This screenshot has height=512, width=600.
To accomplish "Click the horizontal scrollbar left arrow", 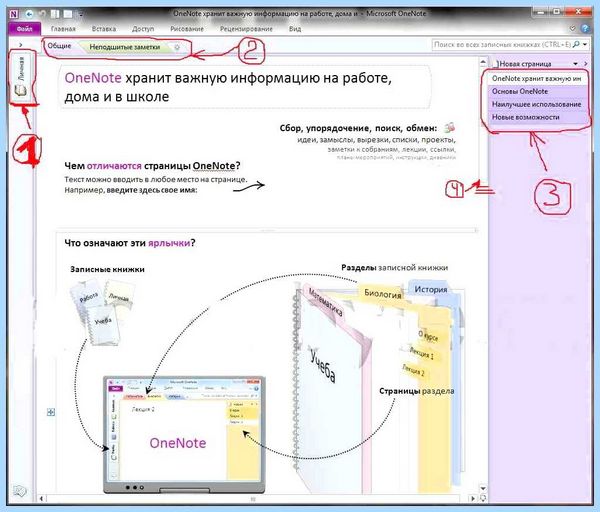I will 41,499.
